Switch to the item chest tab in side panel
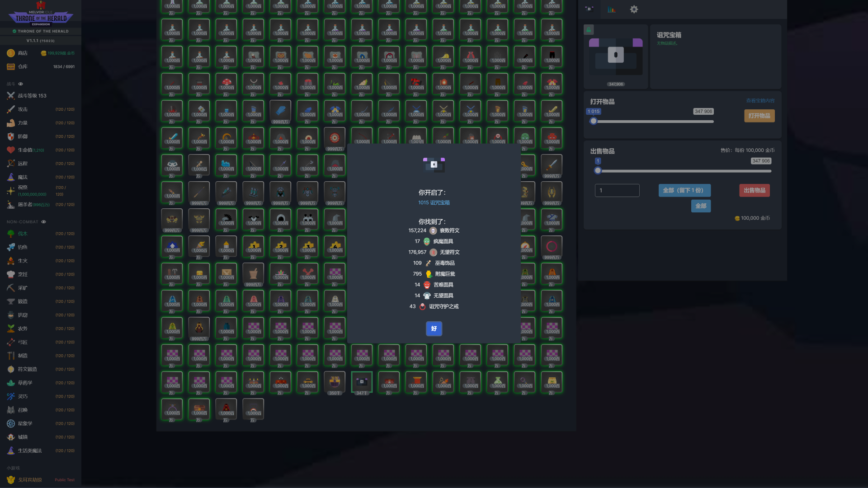This screenshot has height=488, width=868. click(x=589, y=9)
